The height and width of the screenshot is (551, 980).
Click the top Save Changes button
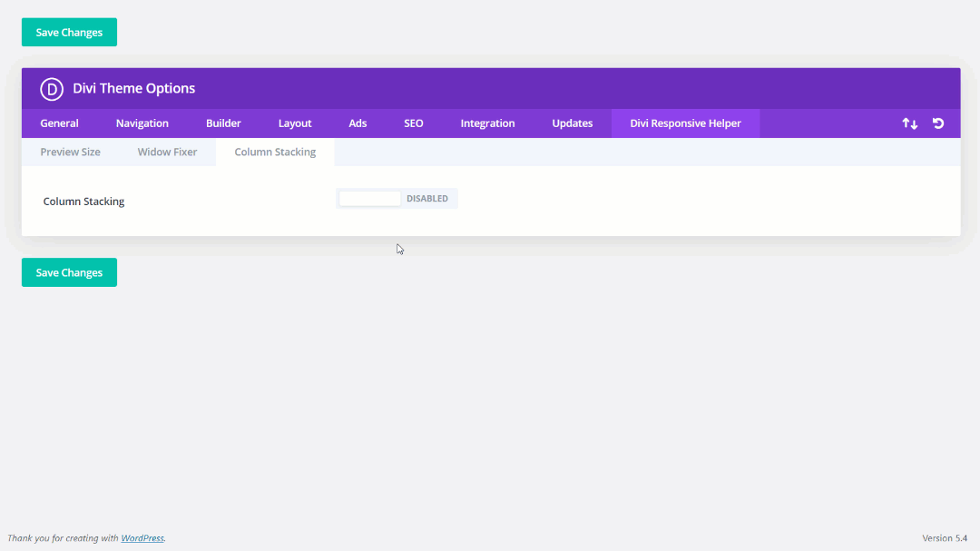pyautogui.click(x=68, y=32)
